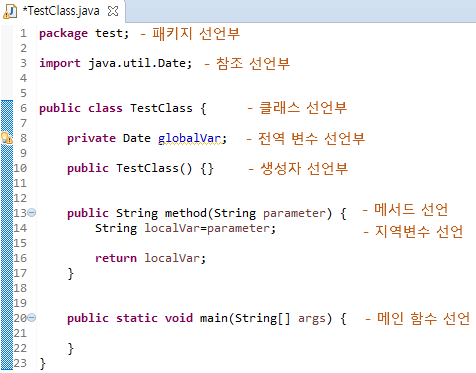Select the TestClass.java editor tab
Image resolution: width=476 pixels, height=373 pixels.
click(x=63, y=11)
